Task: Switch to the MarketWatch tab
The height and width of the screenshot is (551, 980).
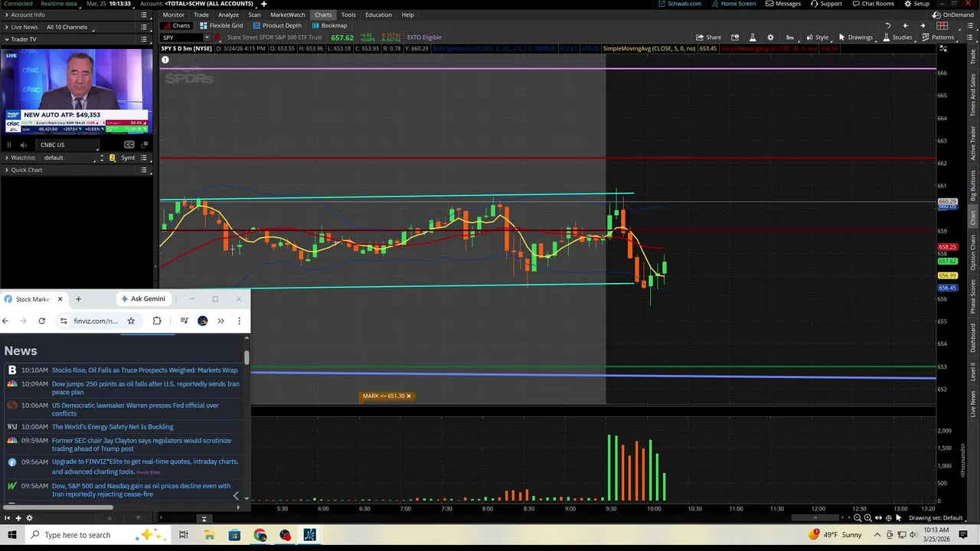Action: (288, 15)
